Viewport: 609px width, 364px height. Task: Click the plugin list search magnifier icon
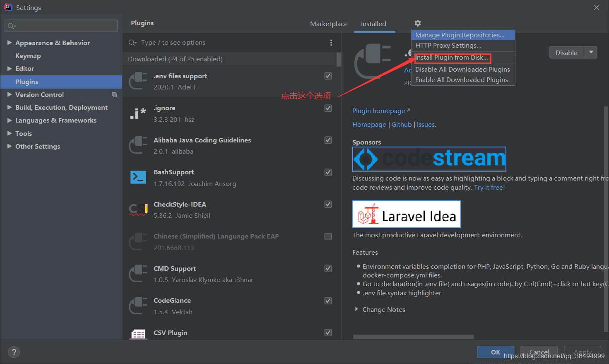[133, 43]
